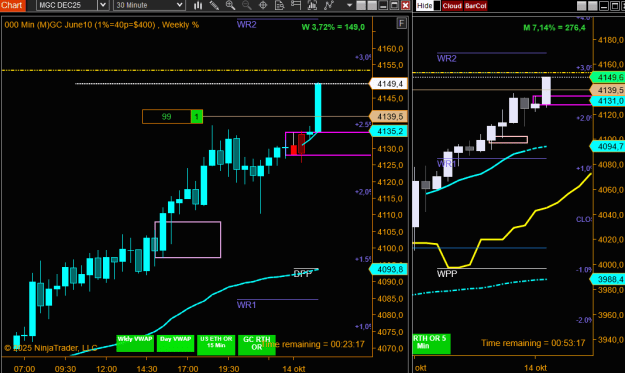Open the MGC DEC25 instrument dropdown arrow

(103, 5)
